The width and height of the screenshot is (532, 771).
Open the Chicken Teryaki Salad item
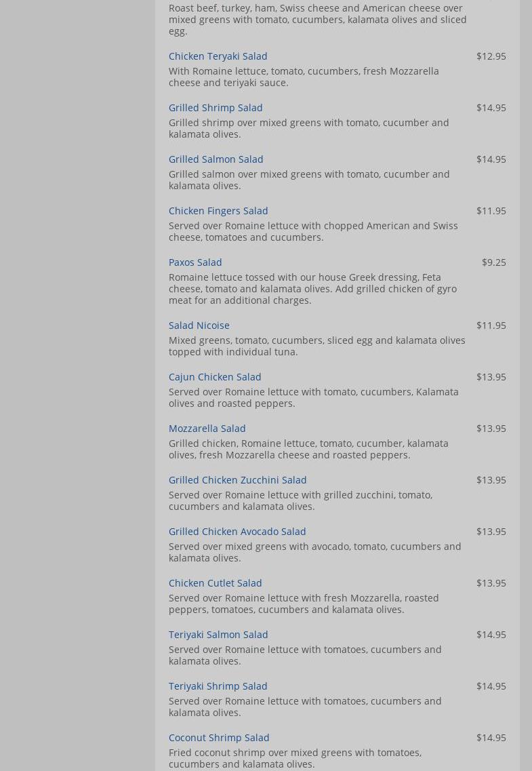coord(218,56)
